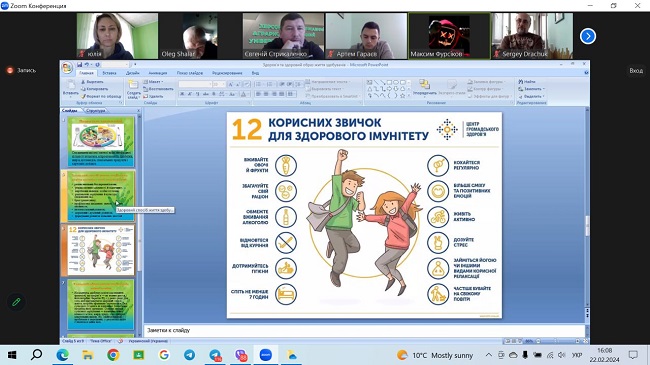Show next Zoom participants with arrow
Image resolution: width=650 pixels, height=365 pixels.
pos(588,36)
